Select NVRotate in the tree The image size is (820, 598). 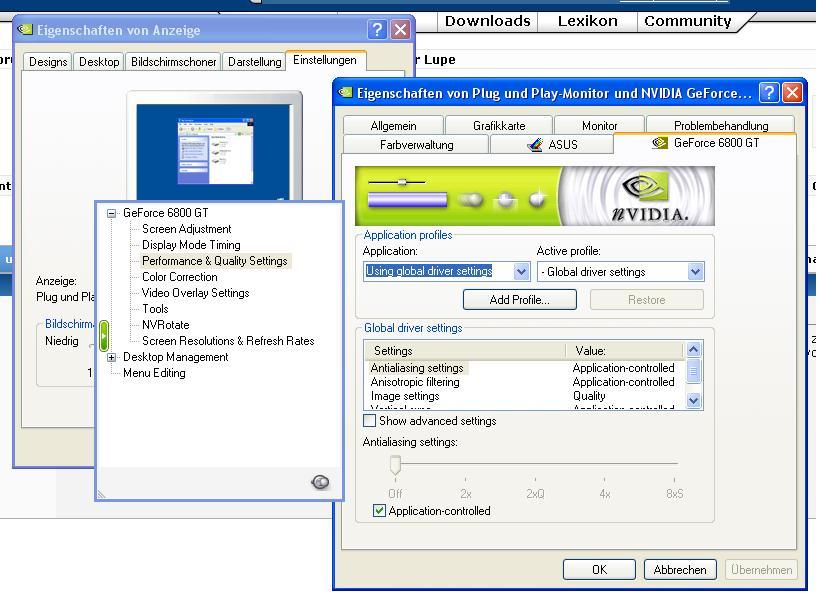tap(166, 325)
